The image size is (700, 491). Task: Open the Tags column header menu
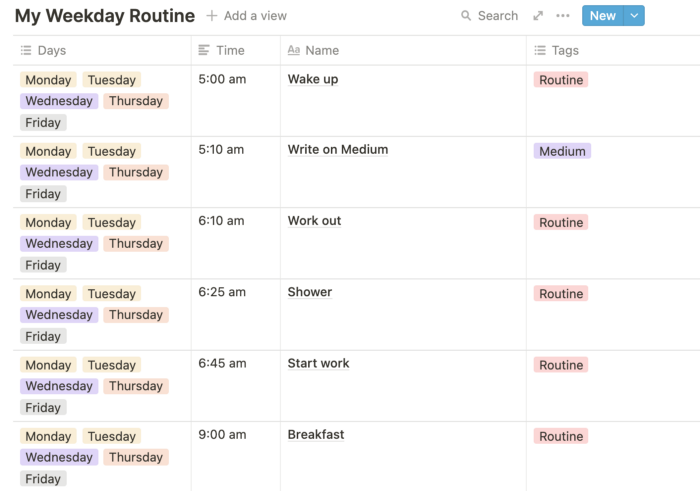point(613,50)
